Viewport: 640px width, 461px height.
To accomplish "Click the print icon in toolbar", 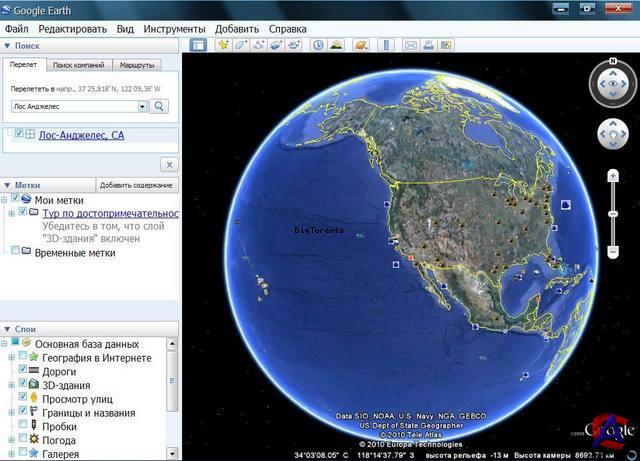I will [x=428, y=45].
